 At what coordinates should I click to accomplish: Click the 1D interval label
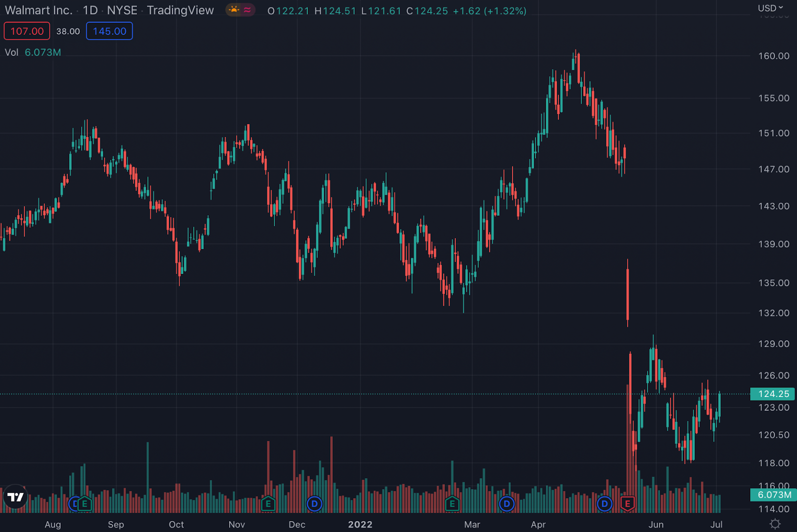click(x=90, y=10)
